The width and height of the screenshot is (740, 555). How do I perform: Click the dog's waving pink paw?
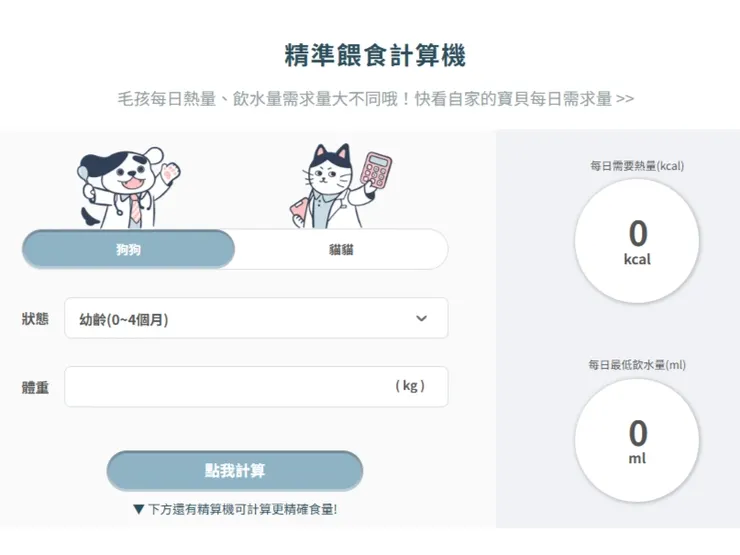pos(170,172)
